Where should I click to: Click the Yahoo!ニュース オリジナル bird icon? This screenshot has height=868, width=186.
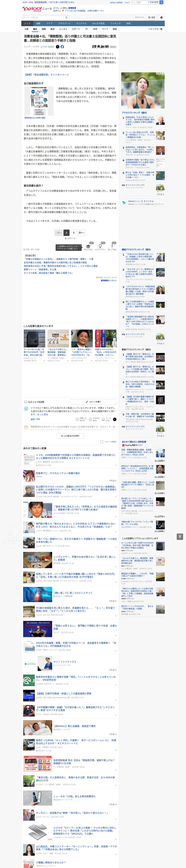(x=124, y=203)
